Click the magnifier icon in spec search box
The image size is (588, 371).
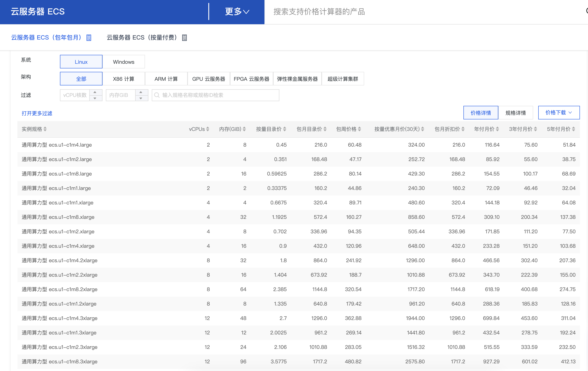pos(157,95)
